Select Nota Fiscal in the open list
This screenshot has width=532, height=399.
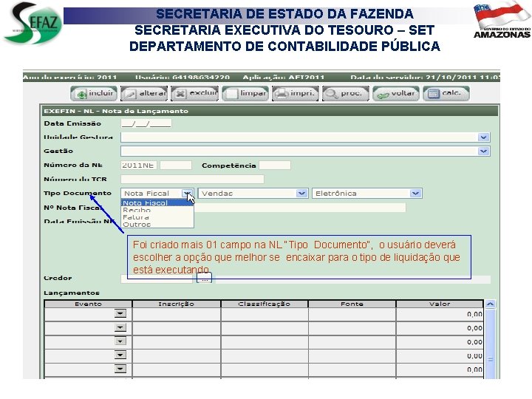[x=157, y=203]
